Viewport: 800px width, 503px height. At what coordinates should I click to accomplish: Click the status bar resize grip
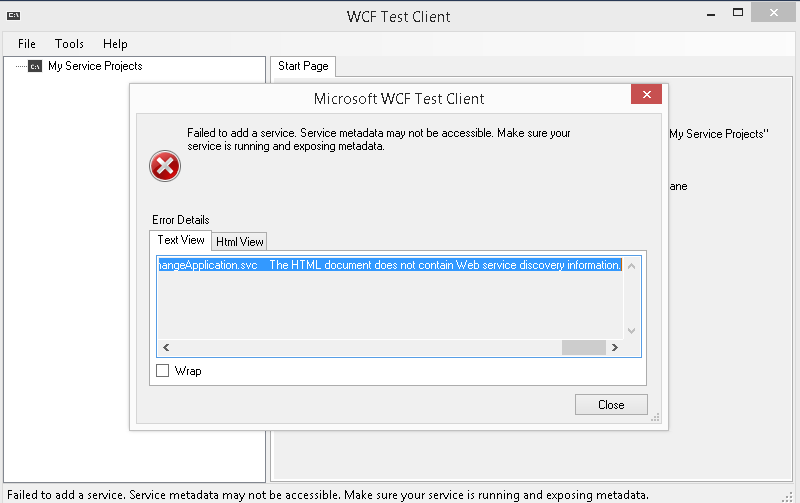click(x=787, y=496)
